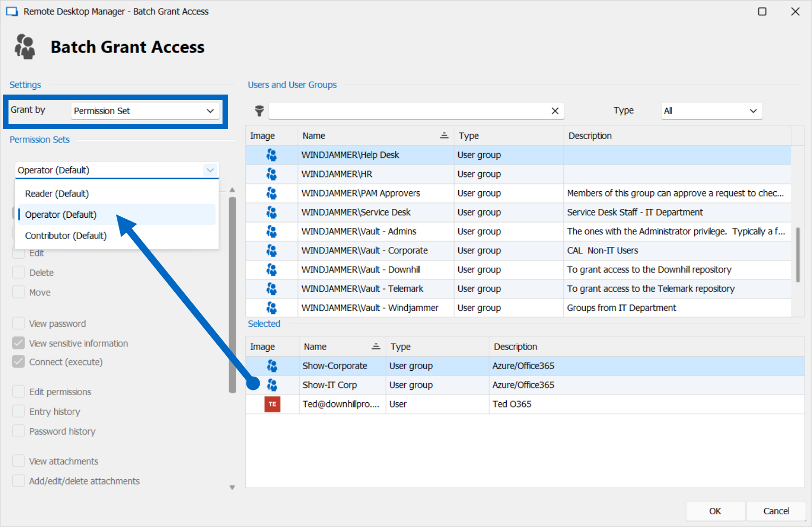This screenshot has width=812, height=527.
Task: Click the sort icon in the Name column header
Action: click(444, 135)
